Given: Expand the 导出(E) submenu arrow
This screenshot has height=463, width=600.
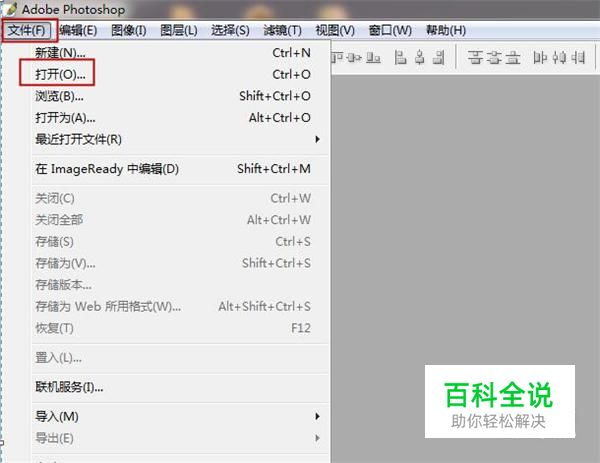Looking at the screenshot, I should click(317, 438).
